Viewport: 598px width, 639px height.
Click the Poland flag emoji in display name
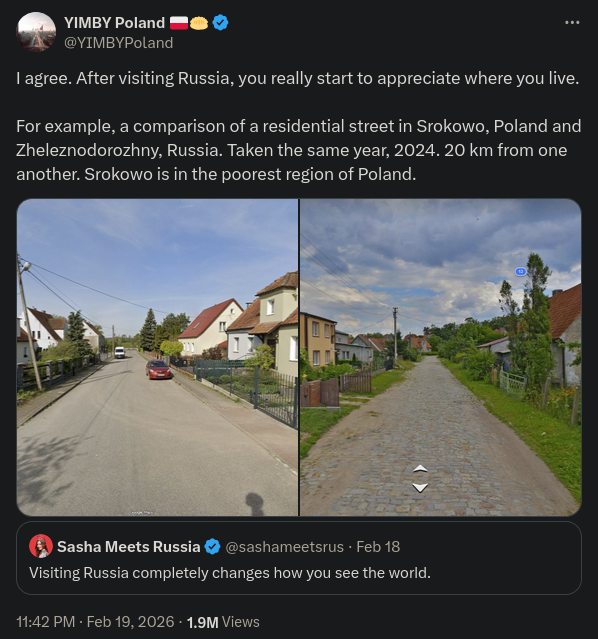point(179,23)
